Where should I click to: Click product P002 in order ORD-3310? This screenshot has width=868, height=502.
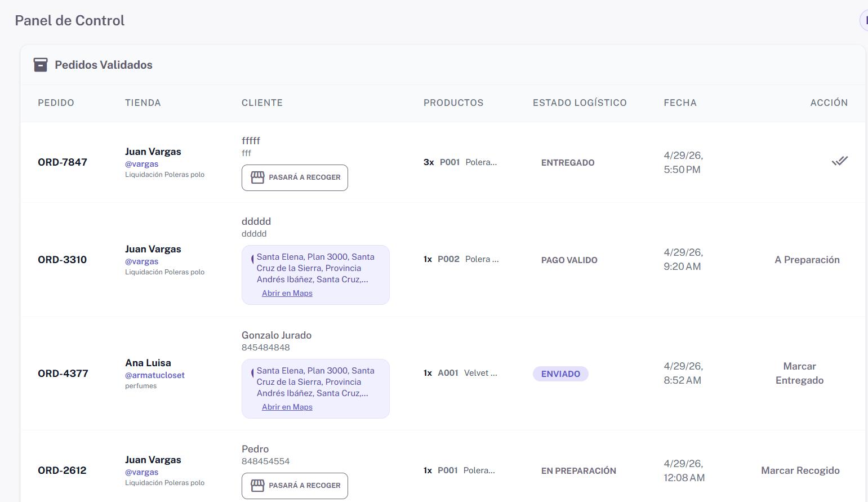[461, 259]
